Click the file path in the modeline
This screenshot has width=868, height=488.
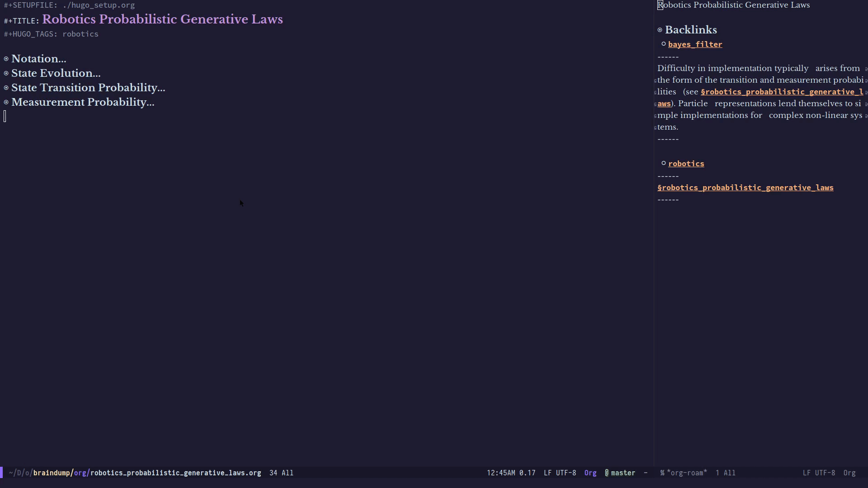pyautogui.click(x=135, y=473)
